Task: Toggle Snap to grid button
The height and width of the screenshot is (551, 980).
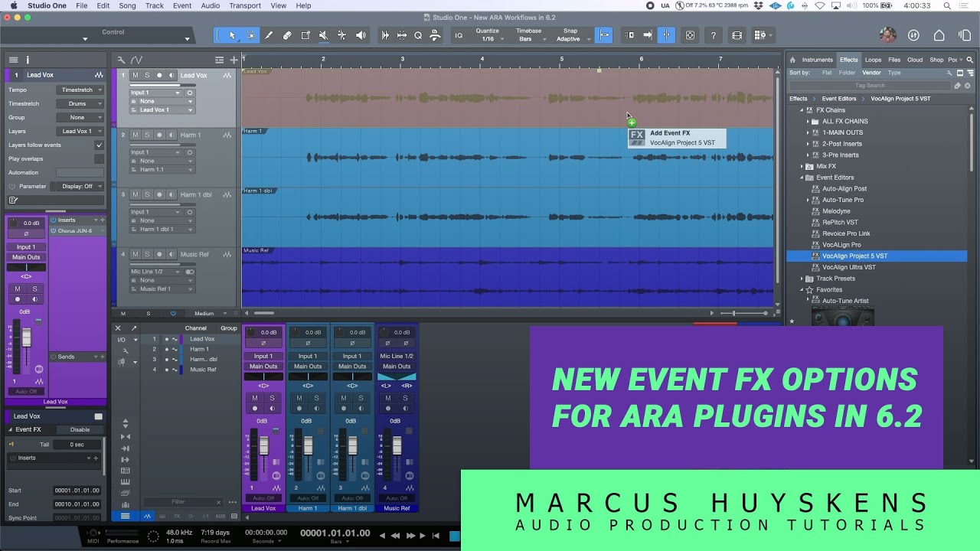Action: [604, 35]
